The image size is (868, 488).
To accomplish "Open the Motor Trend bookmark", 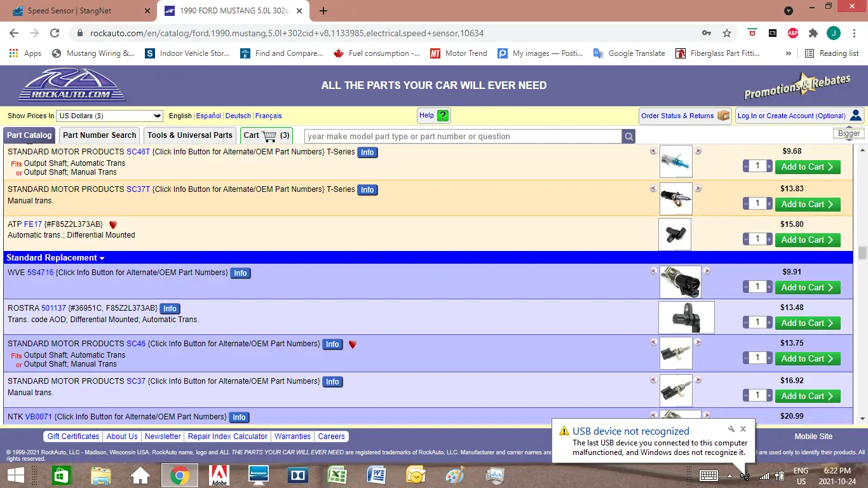I will tap(459, 53).
